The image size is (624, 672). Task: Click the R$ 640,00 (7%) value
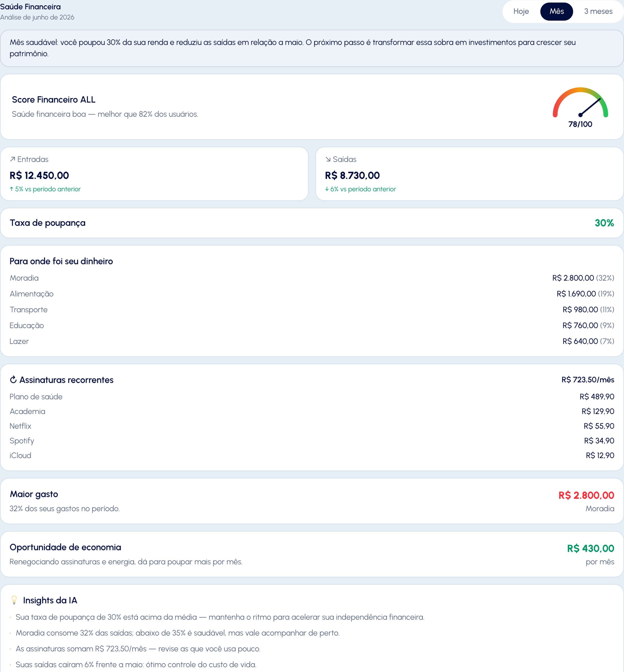click(x=588, y=341)
